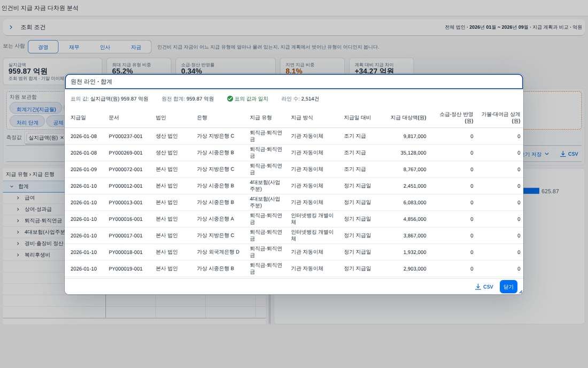Viewport: 588px width, 368px height.
Task: Click the amount 9,817,000 cell
Action: click(x=415, y=136)
